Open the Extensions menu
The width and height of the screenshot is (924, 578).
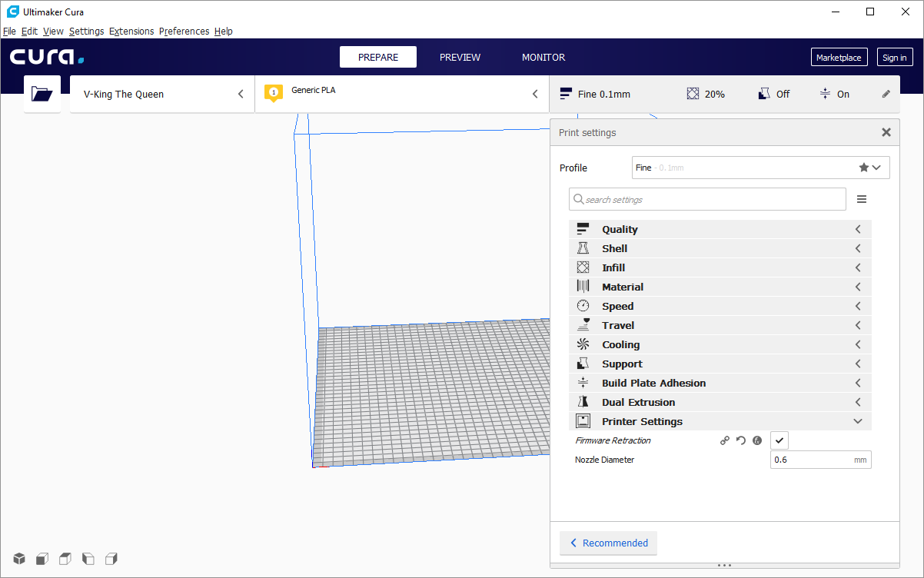(131, 32)
